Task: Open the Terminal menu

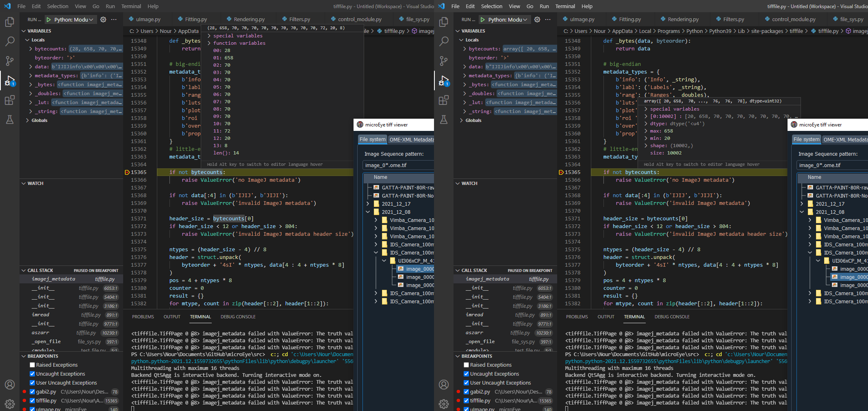Action: pos(131,6)
